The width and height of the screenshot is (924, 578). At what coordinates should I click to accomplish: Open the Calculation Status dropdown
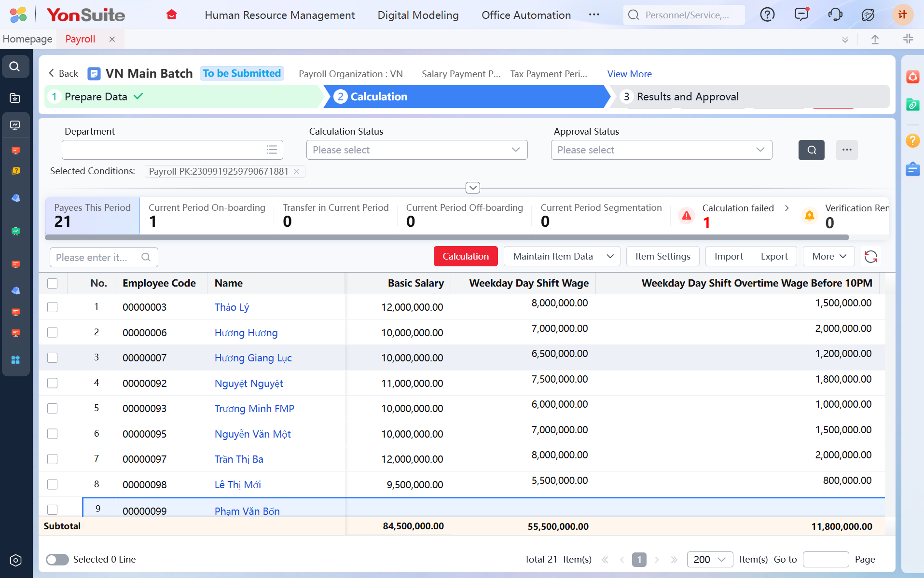point(416,150)
